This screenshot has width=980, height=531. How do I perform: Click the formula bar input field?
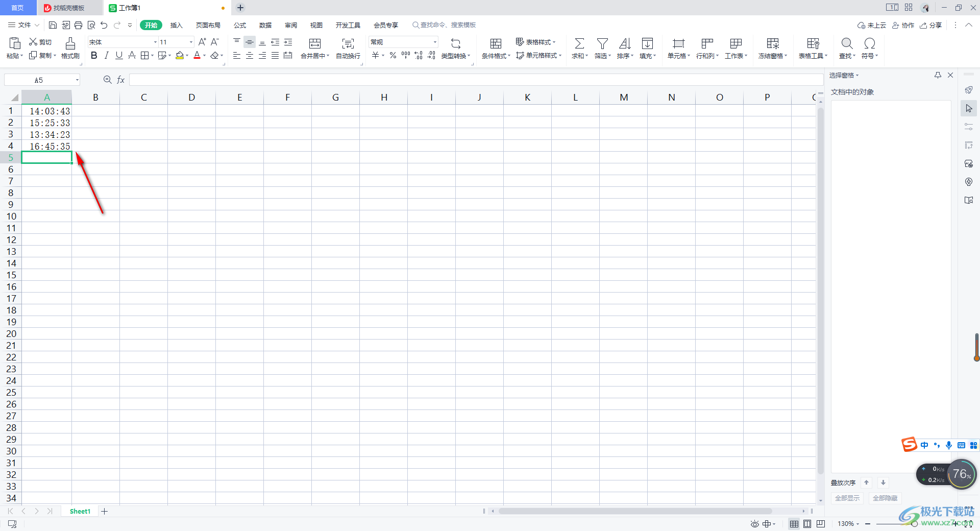tap(476, 80)
